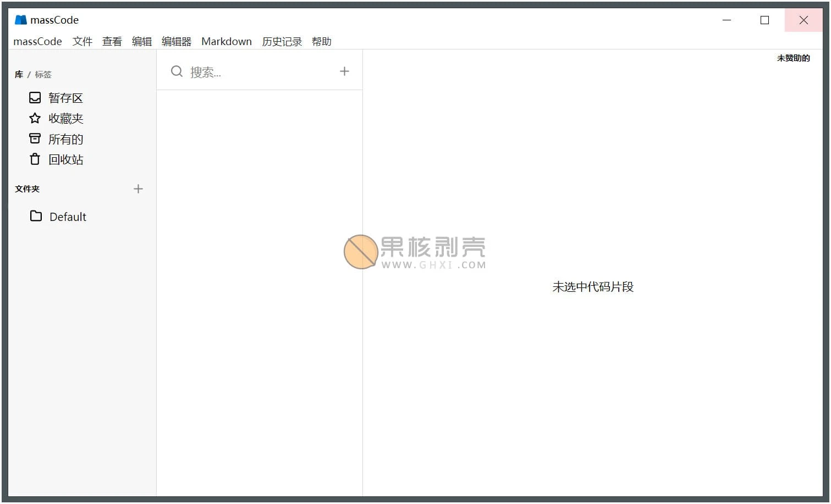Open the 历史记录 menu
This screenshot has width=831, height=504.
[282, 41]
